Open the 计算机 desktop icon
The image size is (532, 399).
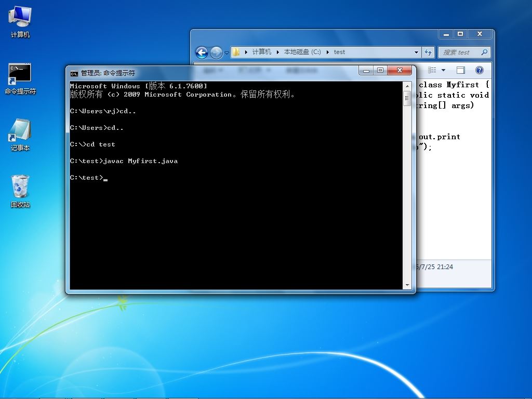click(x=20, y=21)
